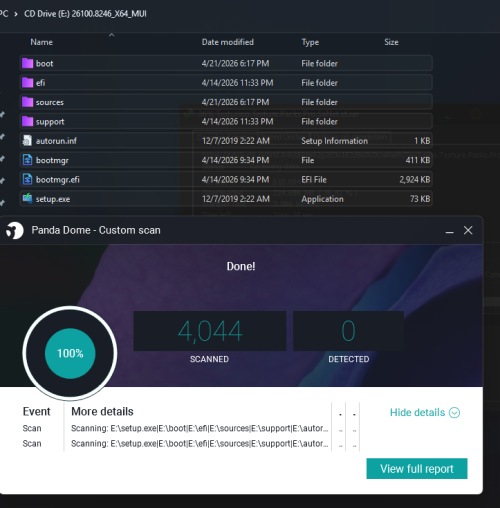Sort by the Date modified column header

pyautogui.click(x=228, y=42)
